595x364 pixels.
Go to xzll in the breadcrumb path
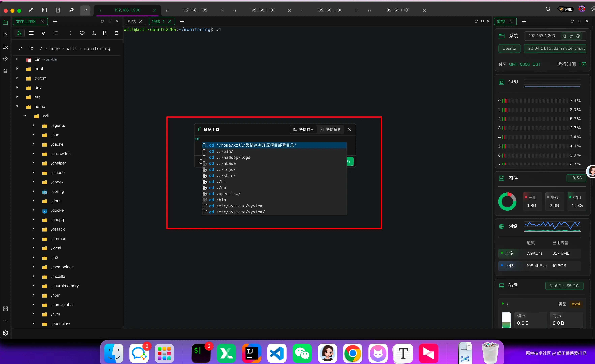click(72, 49)
